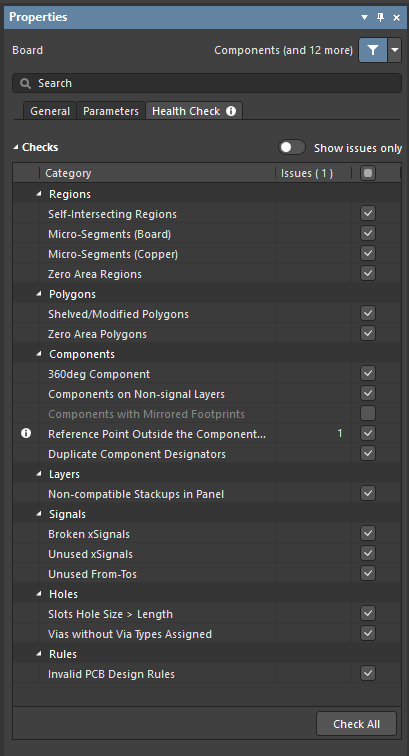The height and width of the screenshot is (756, 409).
Task: Toggle the header select-all checks checkbox
Action: (368, 173)
